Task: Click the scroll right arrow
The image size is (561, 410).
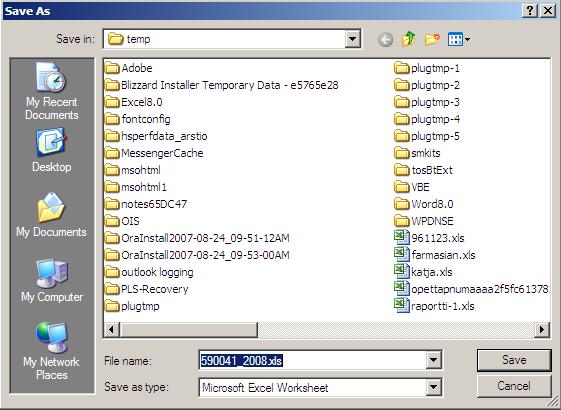Action: point(542,330)
